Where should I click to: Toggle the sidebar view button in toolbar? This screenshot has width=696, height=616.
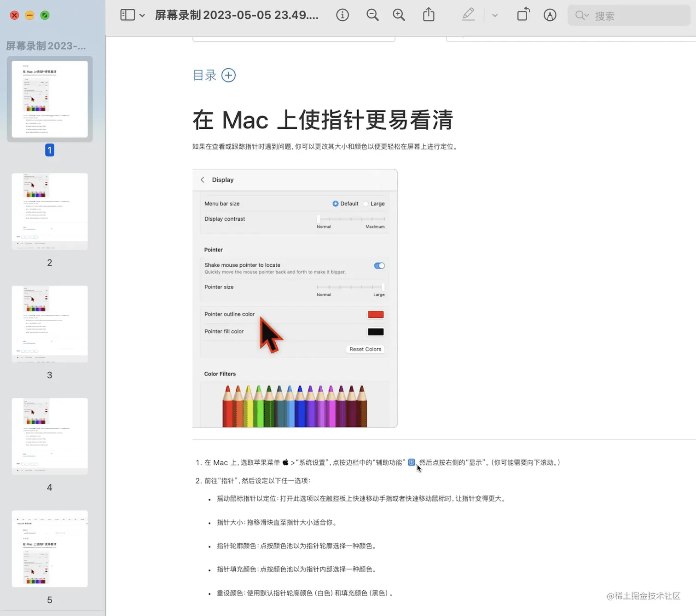coord(128,15)
